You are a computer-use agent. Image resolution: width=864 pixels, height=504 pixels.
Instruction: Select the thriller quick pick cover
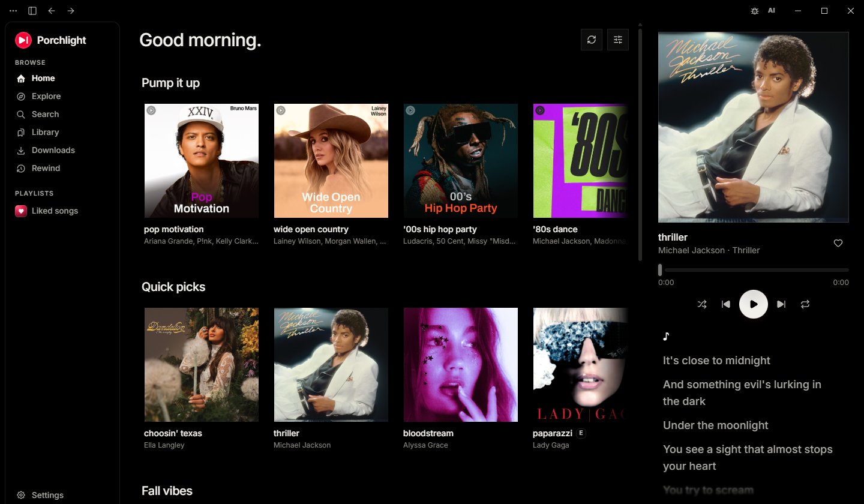tap(331, 365)
